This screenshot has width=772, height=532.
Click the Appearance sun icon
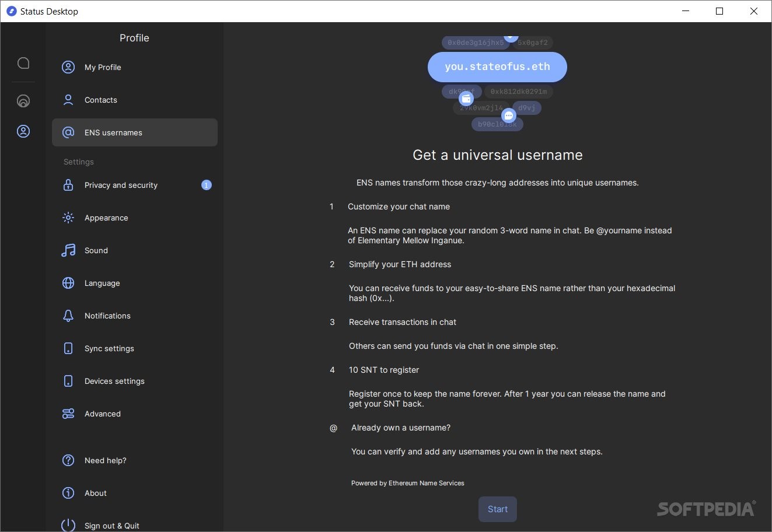[x=68, y=218]
